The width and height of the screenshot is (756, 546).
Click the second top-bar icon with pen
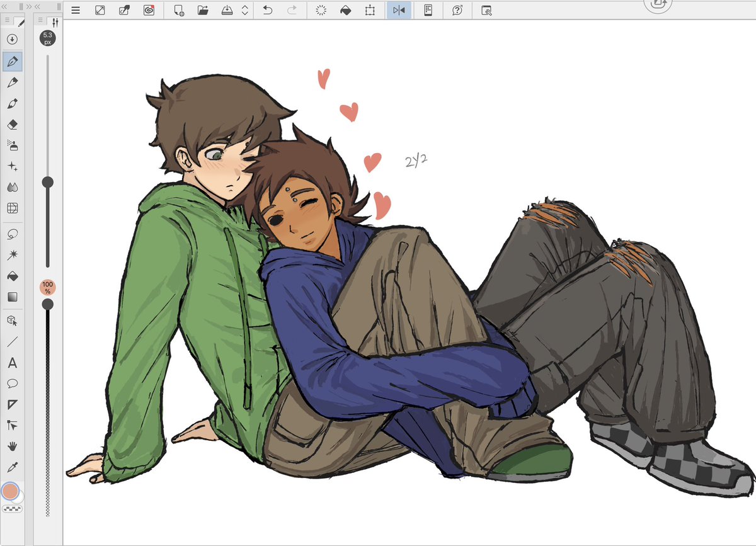[124, 10]
